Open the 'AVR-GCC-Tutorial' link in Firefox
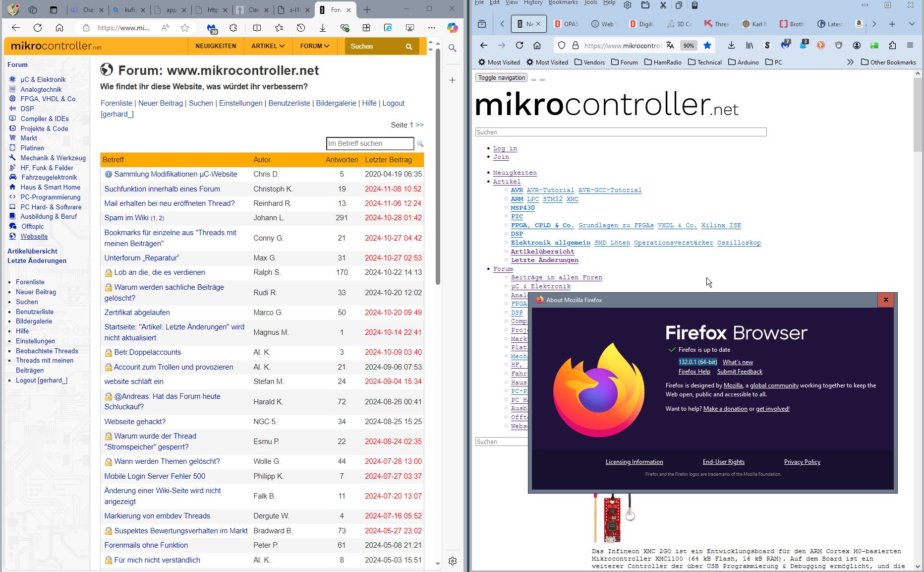Image resolution: width=924 pixels, height=572 pixels. 610,190
